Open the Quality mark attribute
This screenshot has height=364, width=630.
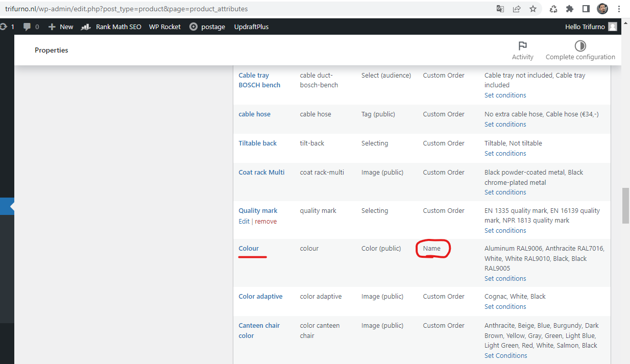tap(258, 211)
